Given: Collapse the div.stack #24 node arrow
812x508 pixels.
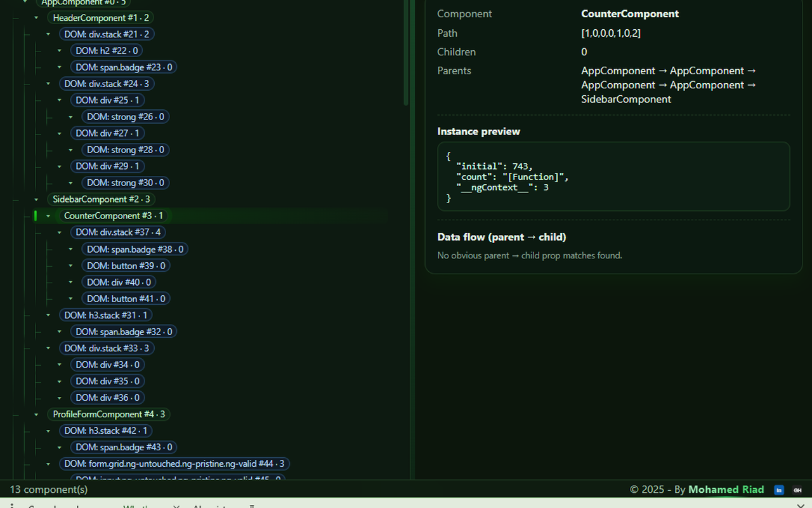Looking at the screenshot, I should click(x=48, y=84).
